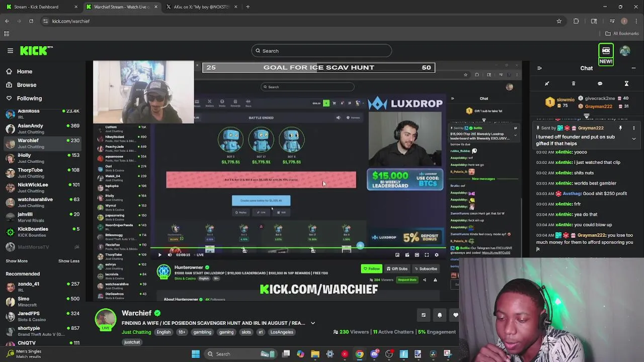644x362 pixels.
Task: Click the sword icon in chat toolbar
Action: click(547, 83)
